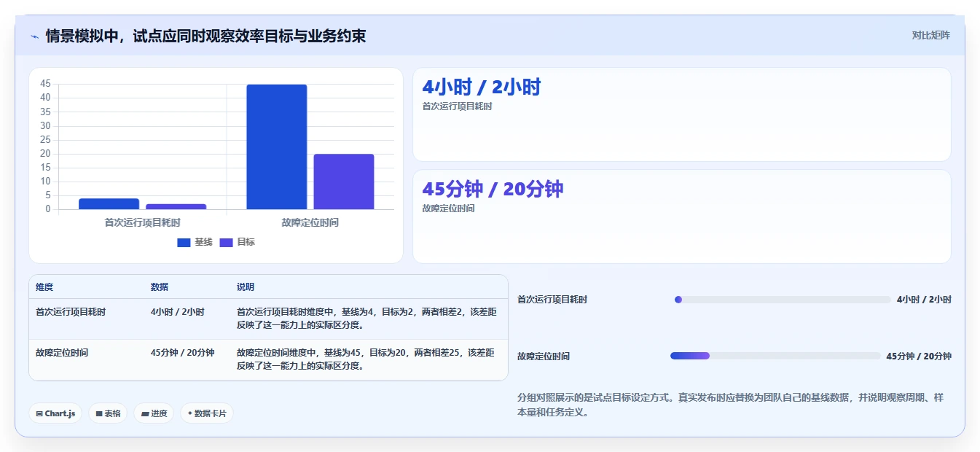The height and width of the screenshot is (452, 980).
Task: Click the table cell 故障定位时间
Action: [x=62, y=353]
